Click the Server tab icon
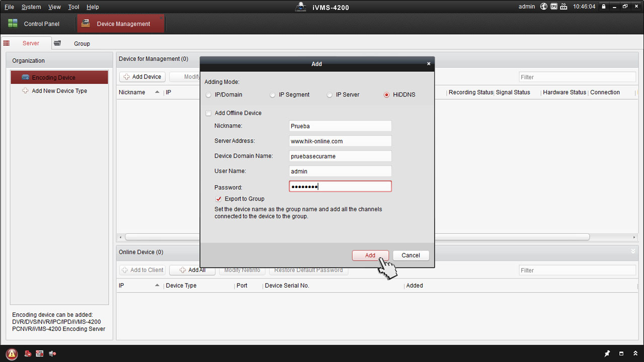The width and height of the screenshot is (644, 362). pyautogui.click(x=7, y=43)
